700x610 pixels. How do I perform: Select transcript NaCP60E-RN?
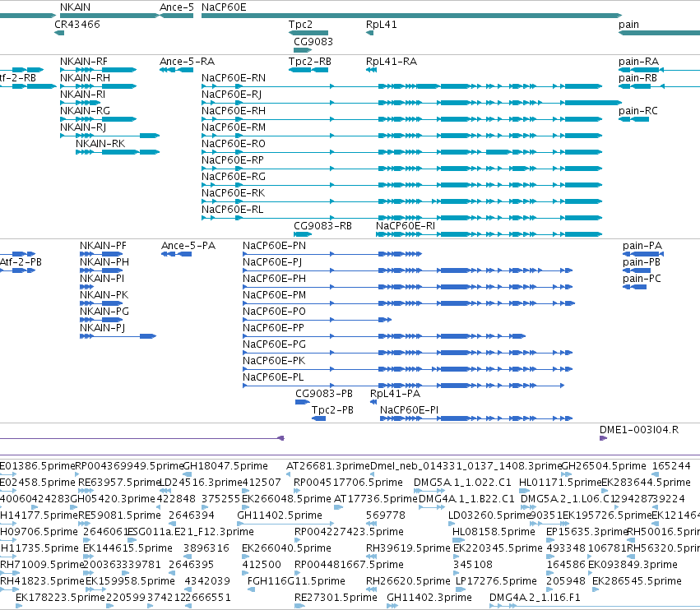[x=234, y=77]
